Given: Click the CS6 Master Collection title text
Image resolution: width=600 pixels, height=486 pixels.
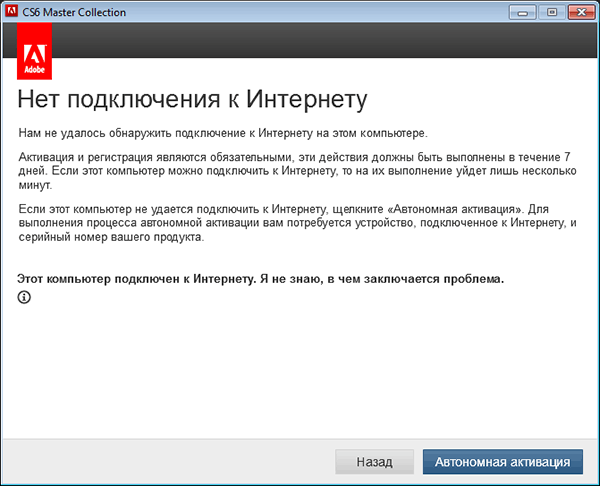Looking at the screenshot, I should point(74,12).
